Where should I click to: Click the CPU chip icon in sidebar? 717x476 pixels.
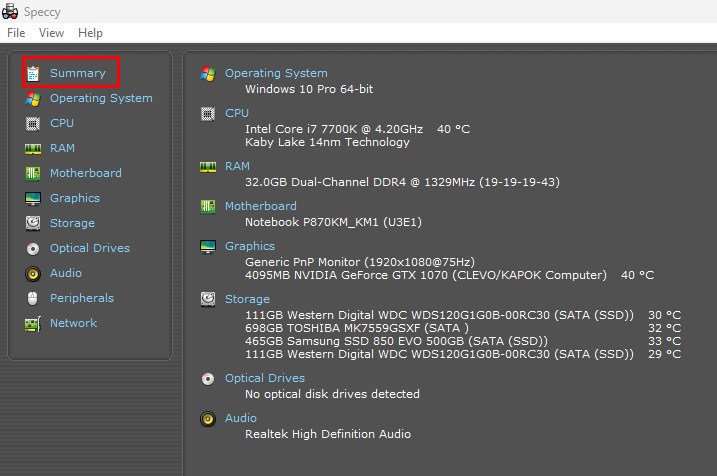coord(33,123)
